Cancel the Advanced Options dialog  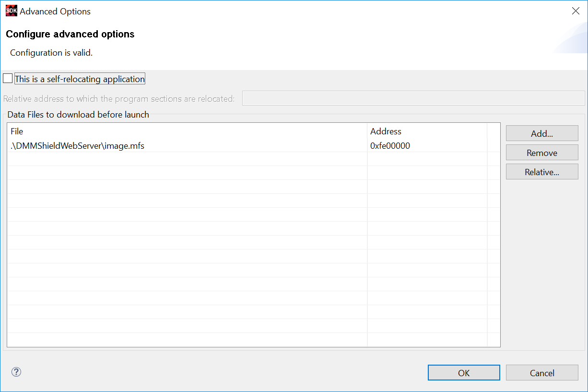[542, 373]
